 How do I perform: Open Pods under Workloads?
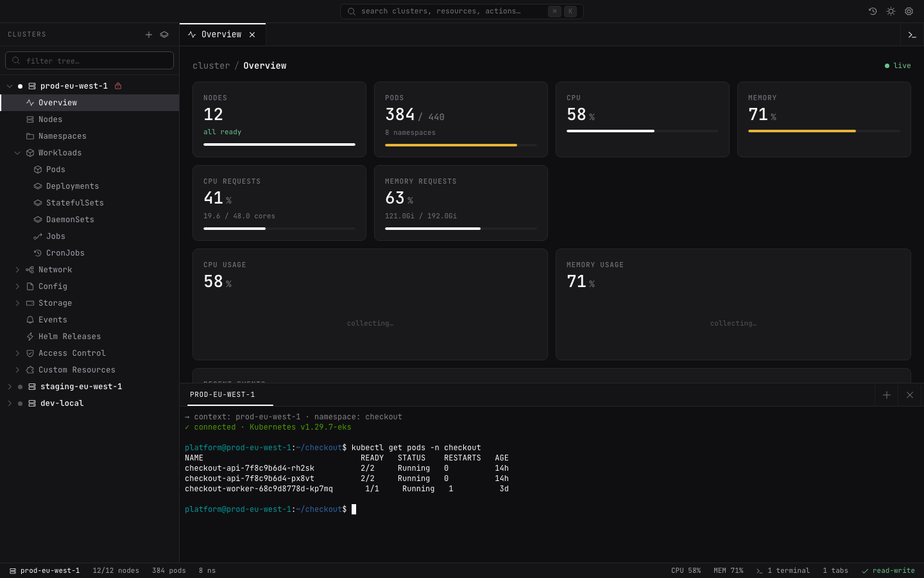89,170
